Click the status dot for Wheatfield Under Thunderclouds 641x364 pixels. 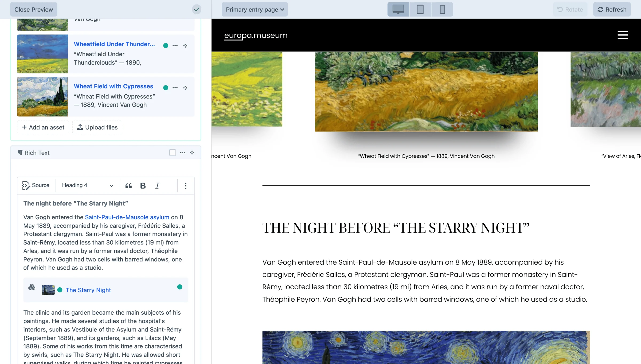(x=166, y=46)
